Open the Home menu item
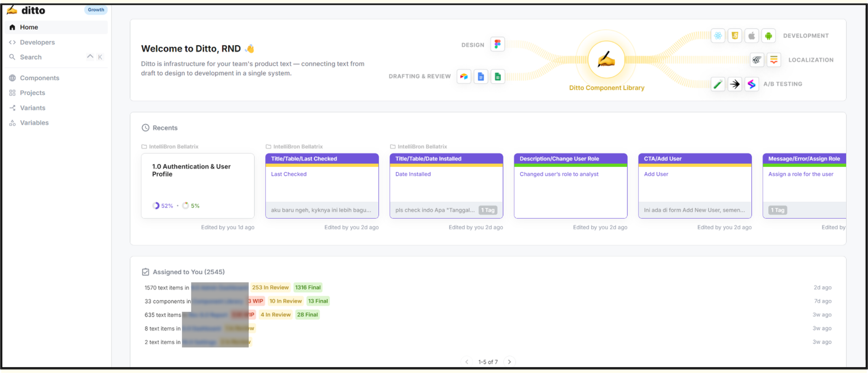The width and height of the screenshot is (868, 373). tap(29, 27)
